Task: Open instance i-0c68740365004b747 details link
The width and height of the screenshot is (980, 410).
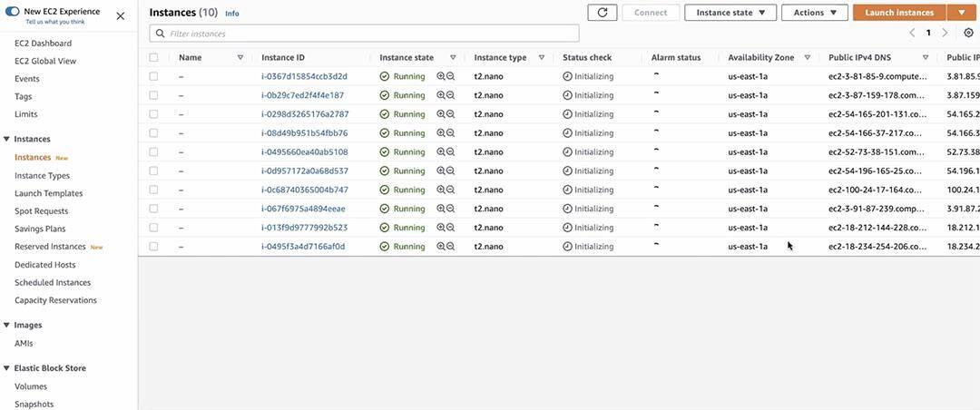Action: point(305,190)
